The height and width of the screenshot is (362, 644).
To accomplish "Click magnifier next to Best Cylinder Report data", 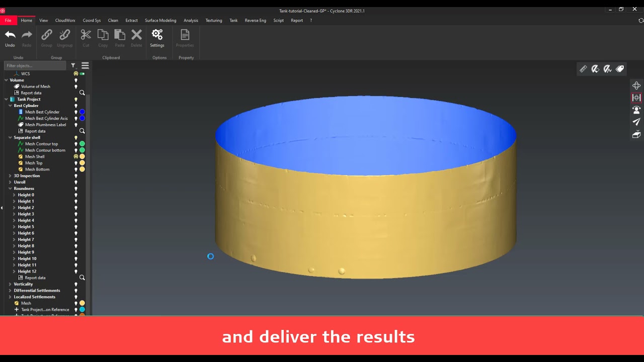I will [82, 131].
